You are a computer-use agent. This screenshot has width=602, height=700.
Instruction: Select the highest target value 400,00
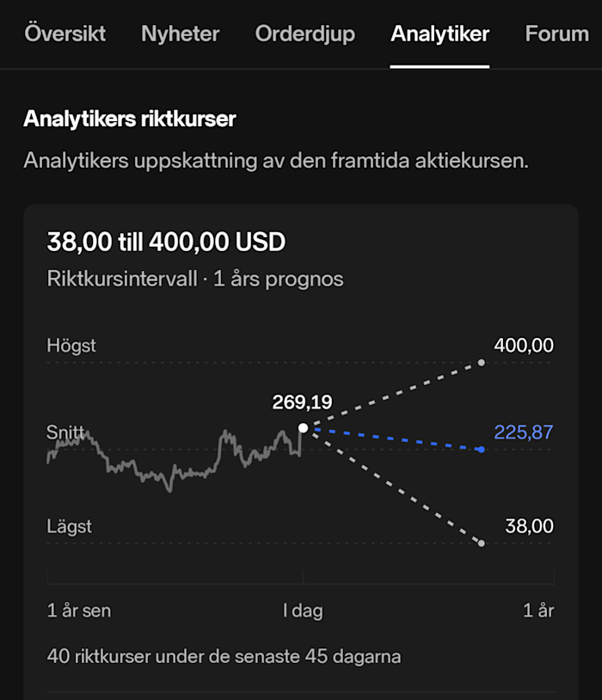pyautogui.click(x=525, y=346)
